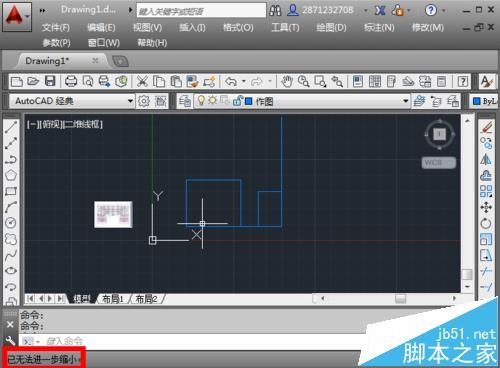Open the 文件(F) menu
Viewport: 500px width, 368px height.
pyautogui.click(x=56, y=27)
